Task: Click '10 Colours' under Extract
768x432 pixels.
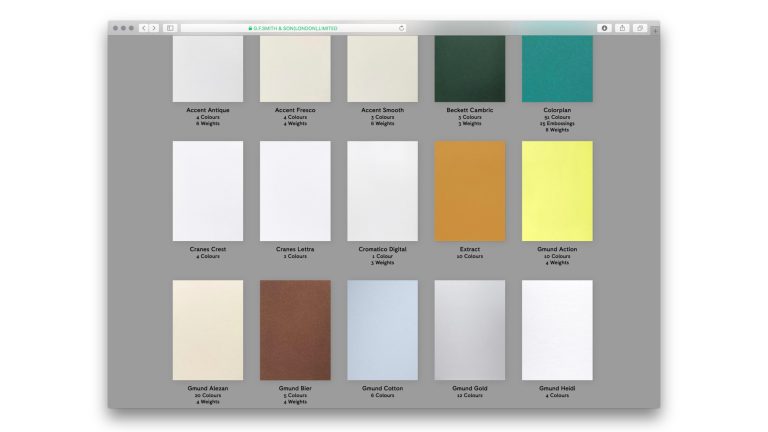Action: pyautogui.click(x=470, y=256)
